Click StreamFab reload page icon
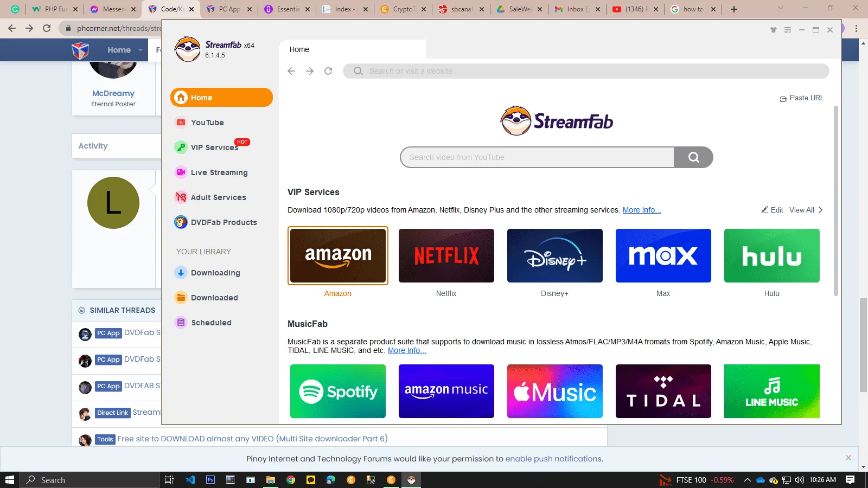 coord(328,71)
